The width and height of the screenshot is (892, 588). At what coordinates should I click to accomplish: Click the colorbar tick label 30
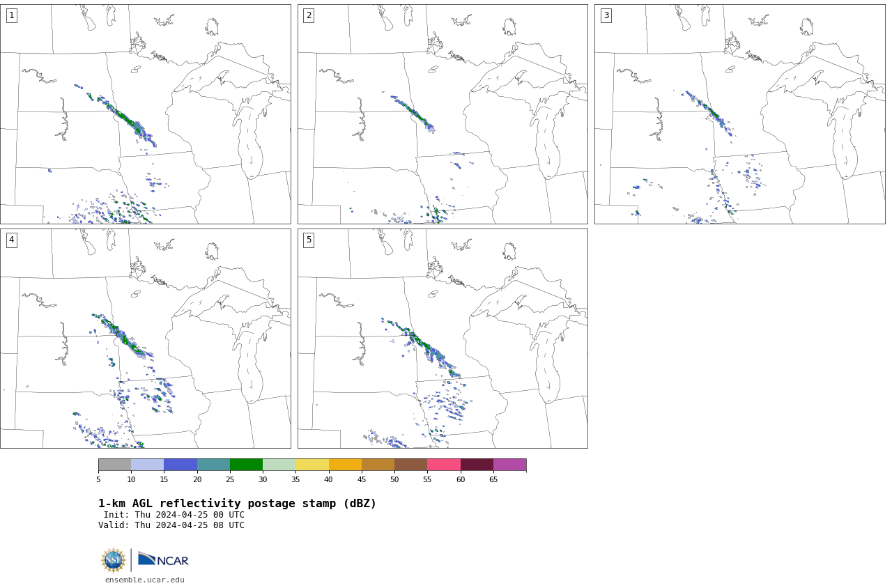[x=263, y=479]
